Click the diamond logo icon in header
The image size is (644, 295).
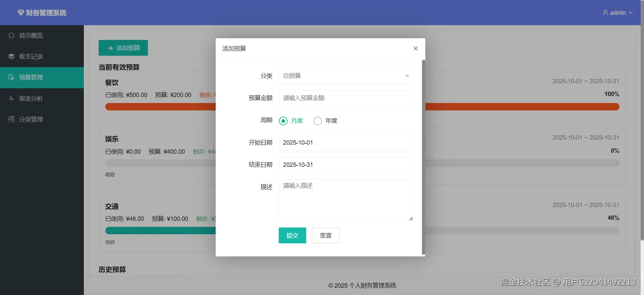(x=21, y=13)
